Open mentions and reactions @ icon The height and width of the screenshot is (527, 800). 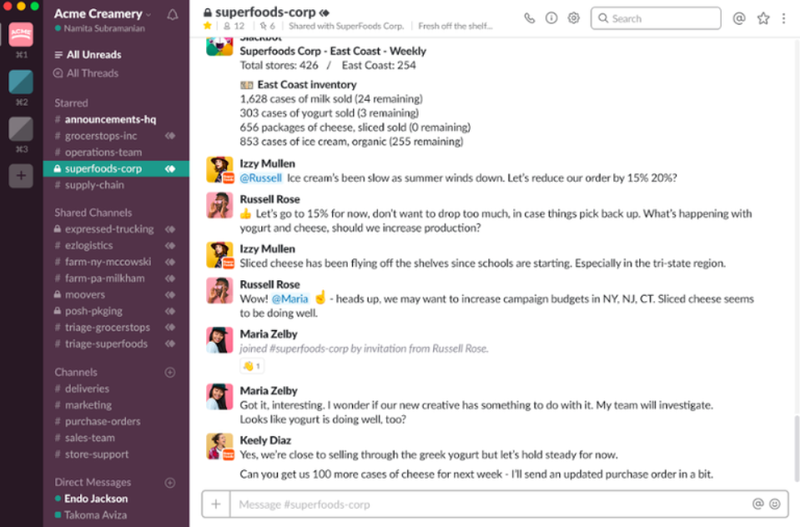pos(739,19)
